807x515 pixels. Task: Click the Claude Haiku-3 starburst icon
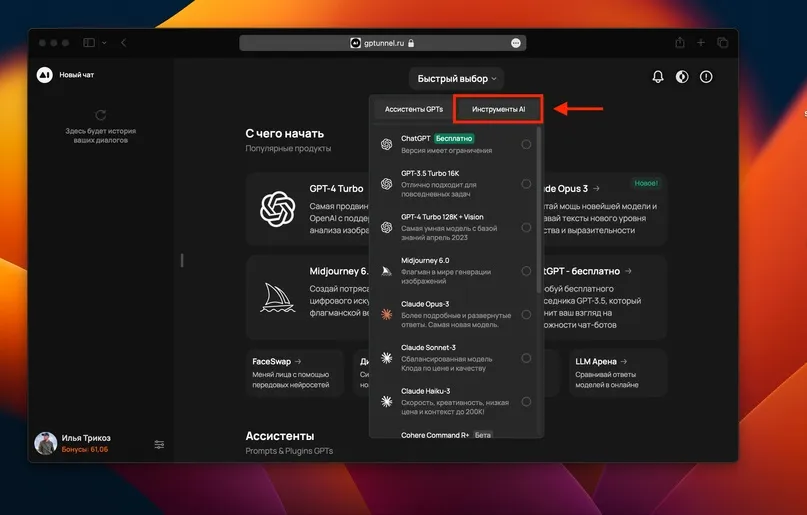[387, 402]
